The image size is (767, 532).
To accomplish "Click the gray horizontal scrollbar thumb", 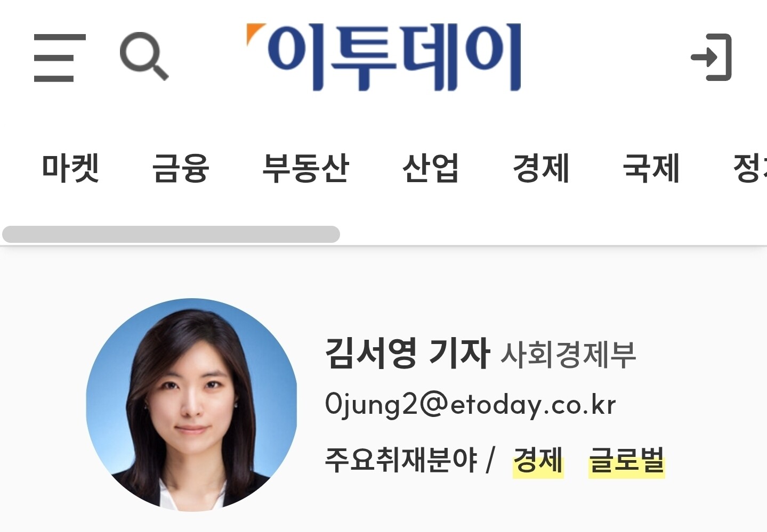I will point(171,234).
